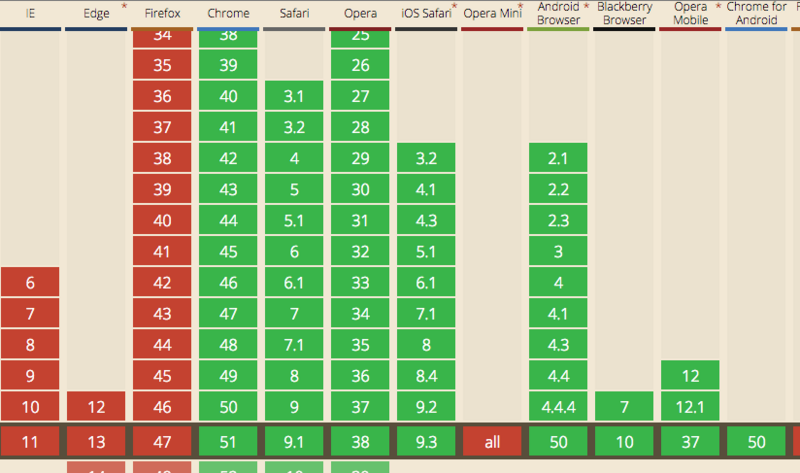
Task: Click the Blackberry Browser 7 version cell
Action: pos(624,407)
